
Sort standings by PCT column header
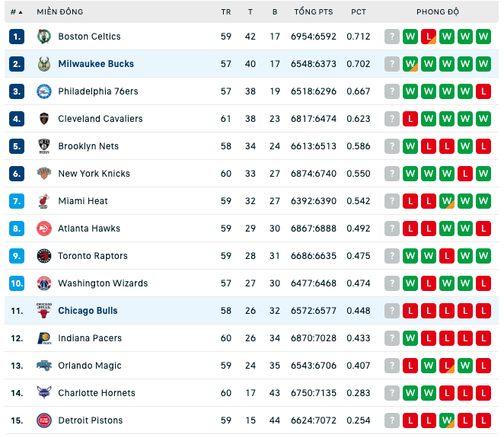coord(359,12)
